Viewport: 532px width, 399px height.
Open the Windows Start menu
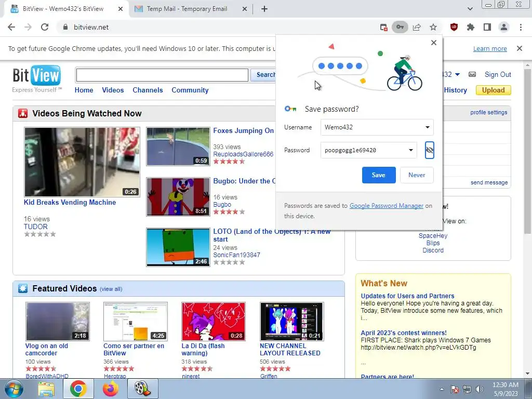[x=14, y=389]
